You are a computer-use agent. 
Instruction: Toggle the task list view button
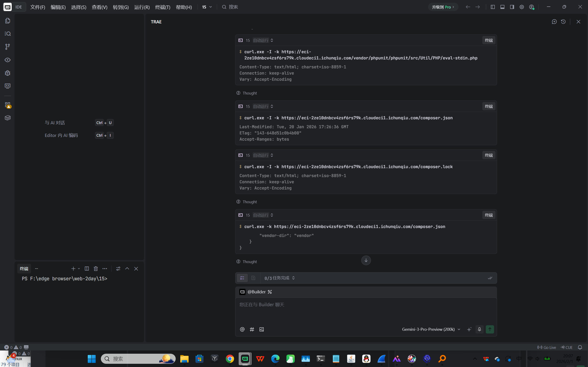242,278
